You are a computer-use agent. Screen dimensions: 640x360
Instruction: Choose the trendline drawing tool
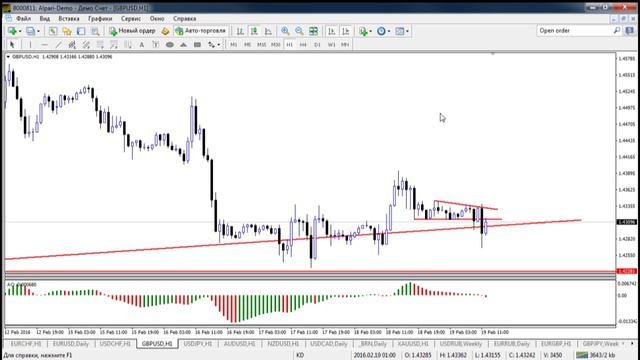click(x=58, y=44)
